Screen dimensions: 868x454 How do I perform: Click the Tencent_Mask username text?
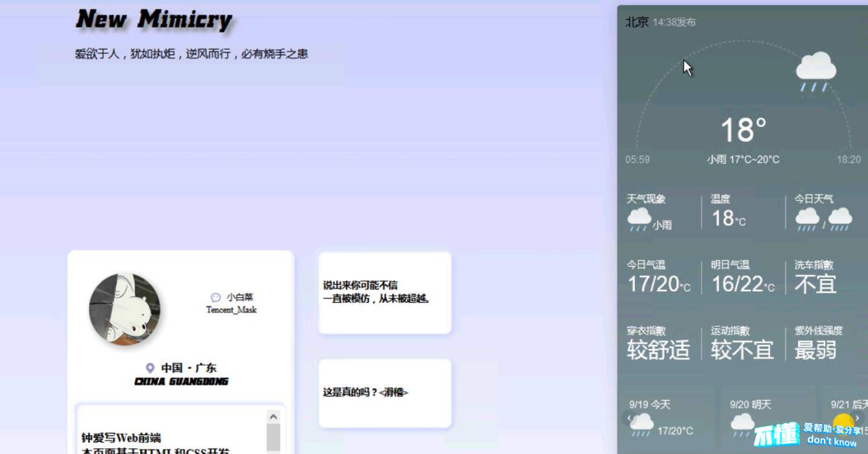[x=231, y=310]
